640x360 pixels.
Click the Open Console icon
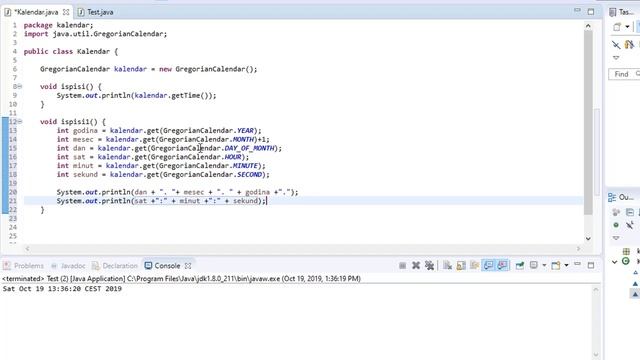pyautogui.click(x=556, y=266)
